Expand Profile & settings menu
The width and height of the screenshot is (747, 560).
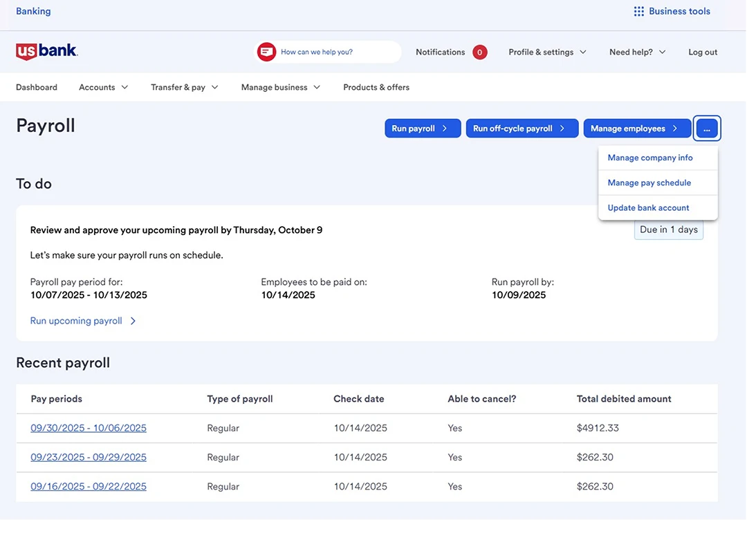[547, 52]
